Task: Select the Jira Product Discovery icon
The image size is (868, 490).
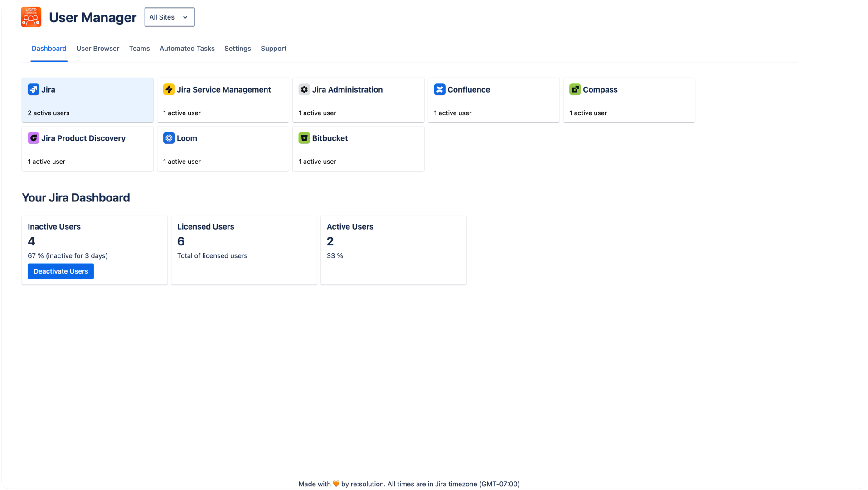Action: pos(33,138)
